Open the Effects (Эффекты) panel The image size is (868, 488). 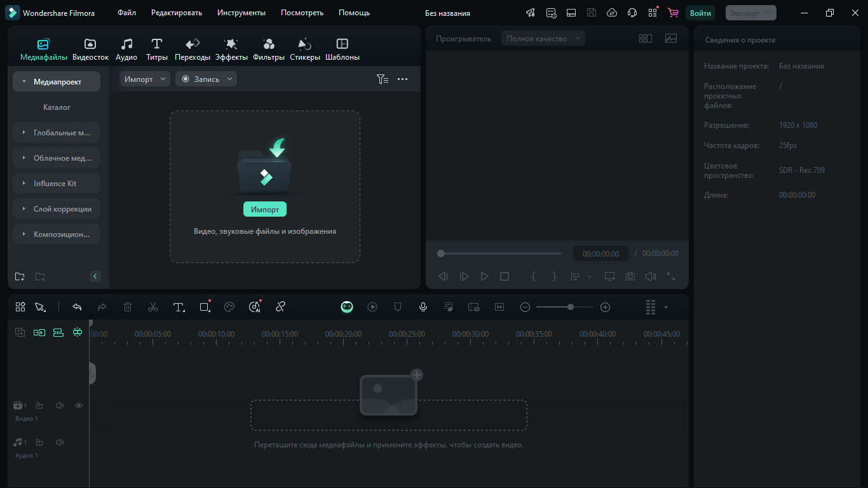pos(231,49)
